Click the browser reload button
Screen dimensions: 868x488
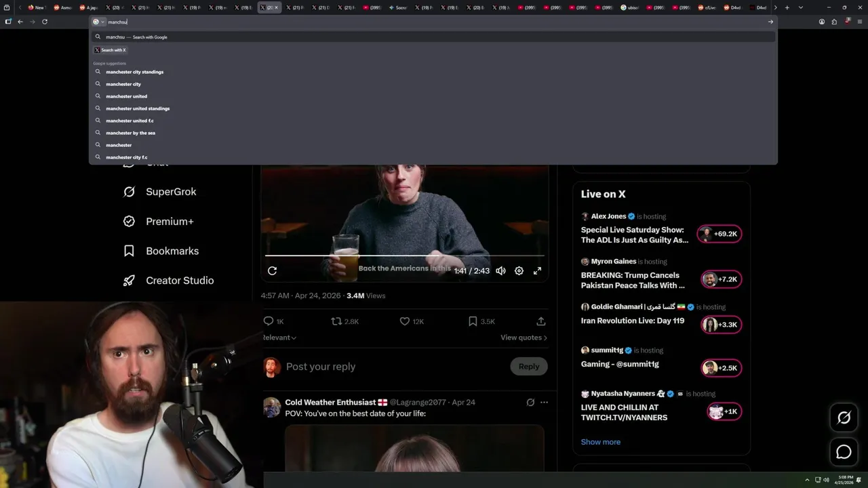(x=45, y=22)
